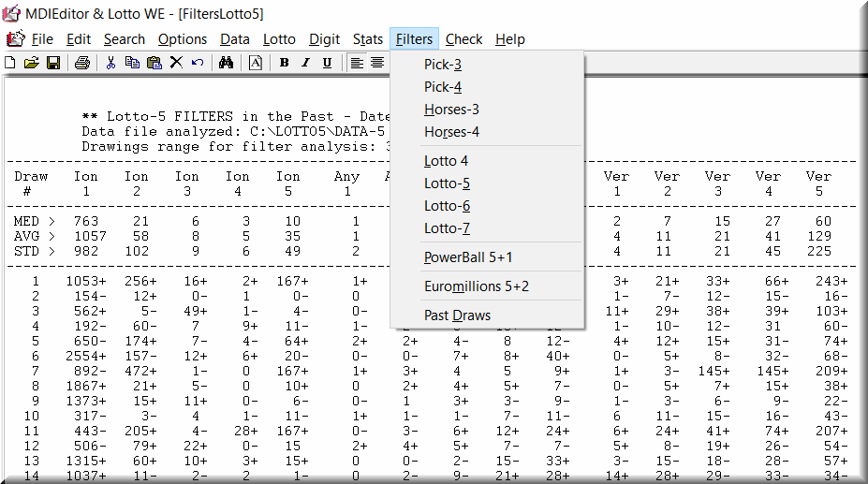
Task: Open font settings with the A icon
Action: pos(256,63)
